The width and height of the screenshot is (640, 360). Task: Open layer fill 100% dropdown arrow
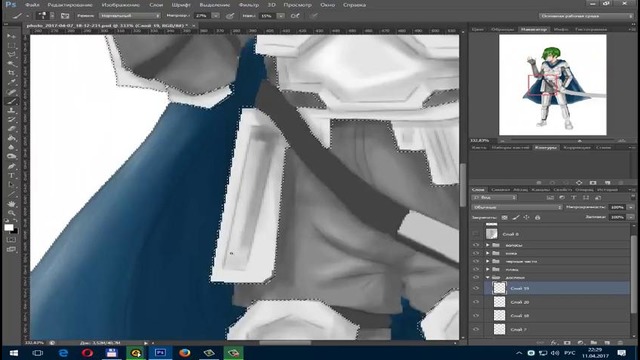click(631, 218)
